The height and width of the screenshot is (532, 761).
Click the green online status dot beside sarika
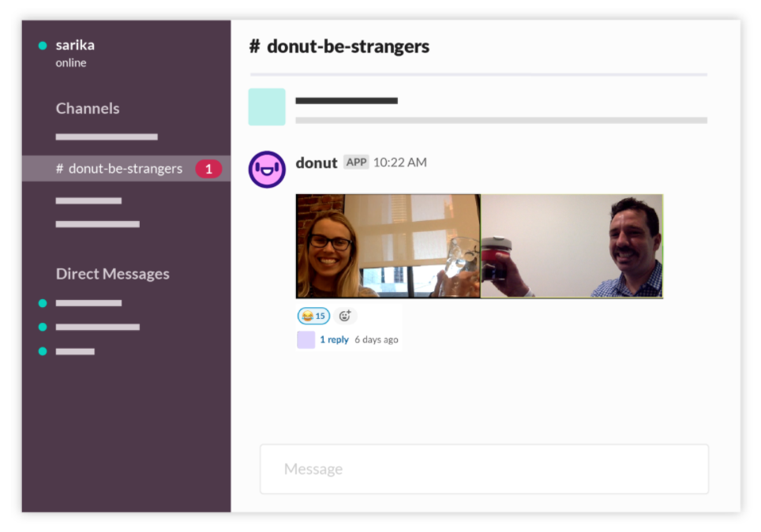pos(43,46)
